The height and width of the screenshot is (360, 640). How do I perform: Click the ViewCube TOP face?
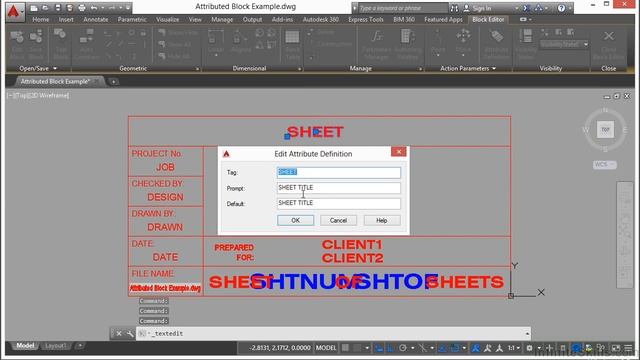point(605,129)
